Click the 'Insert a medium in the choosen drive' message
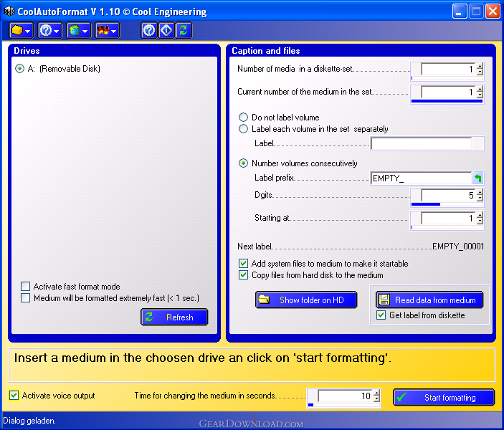This screenshot has height=430, width=504. [202, 358]
